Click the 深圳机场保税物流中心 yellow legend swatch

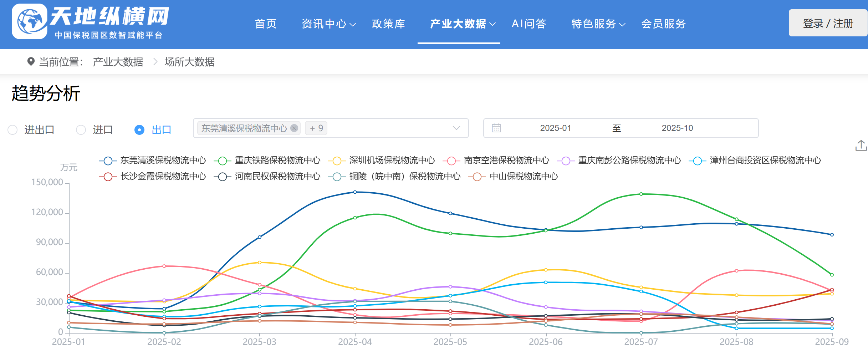tap(337, 161)
